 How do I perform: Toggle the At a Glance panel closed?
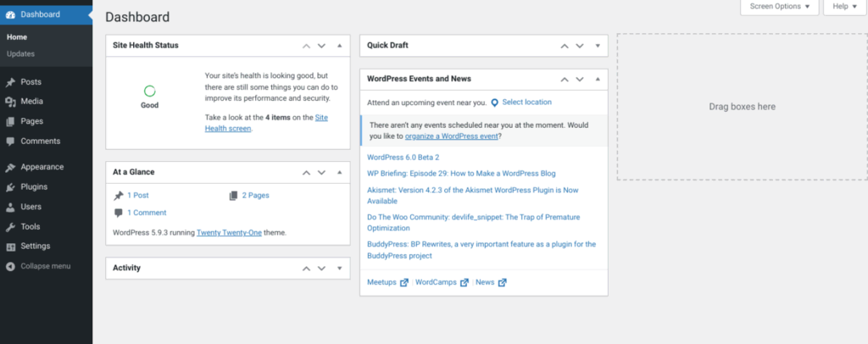339,172
